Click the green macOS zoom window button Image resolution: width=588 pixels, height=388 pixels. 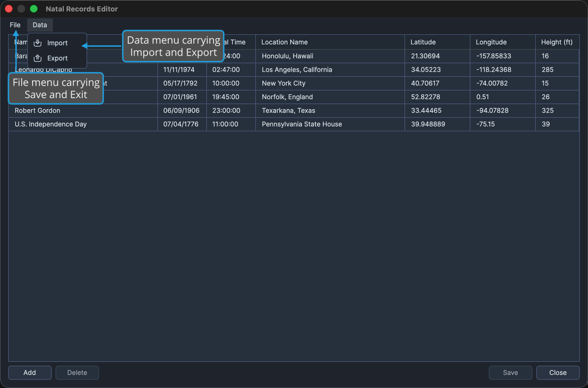pos(34,9)
